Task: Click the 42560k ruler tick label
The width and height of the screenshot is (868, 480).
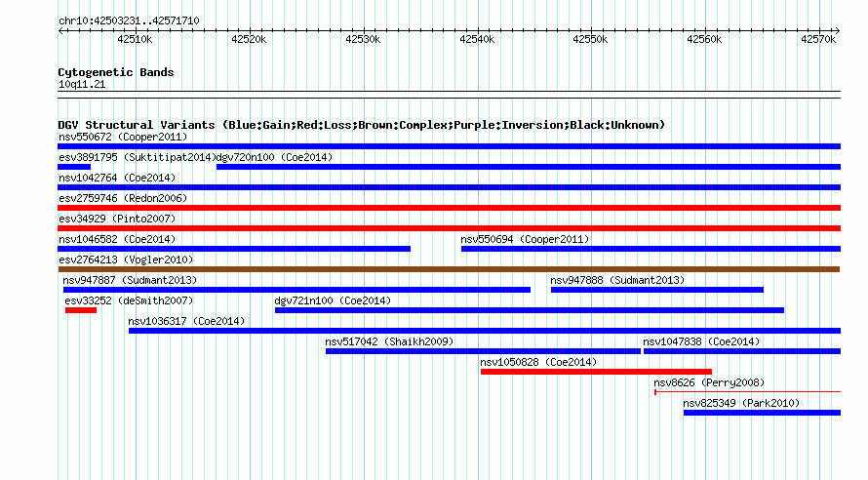Action: [704, 39]
